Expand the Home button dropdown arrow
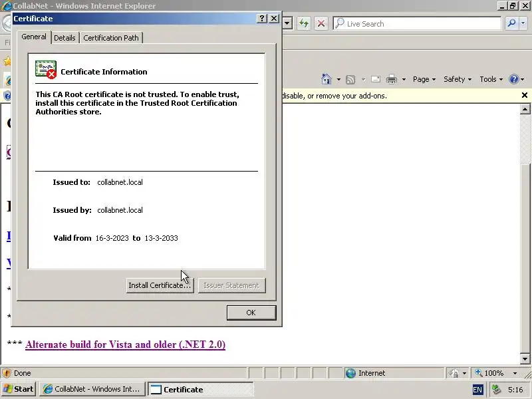The image size is (532, 399). point(338,79)
